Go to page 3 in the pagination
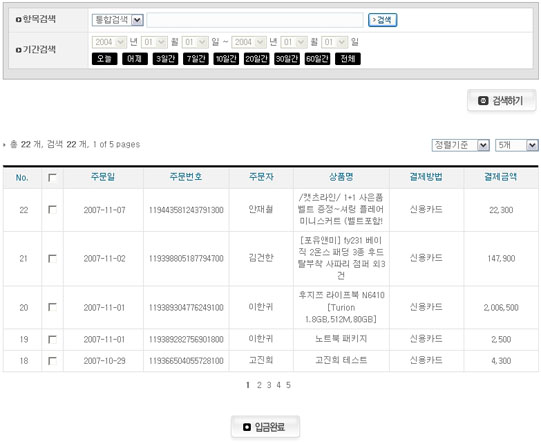The image size is (541, 442). click(269, 385)
